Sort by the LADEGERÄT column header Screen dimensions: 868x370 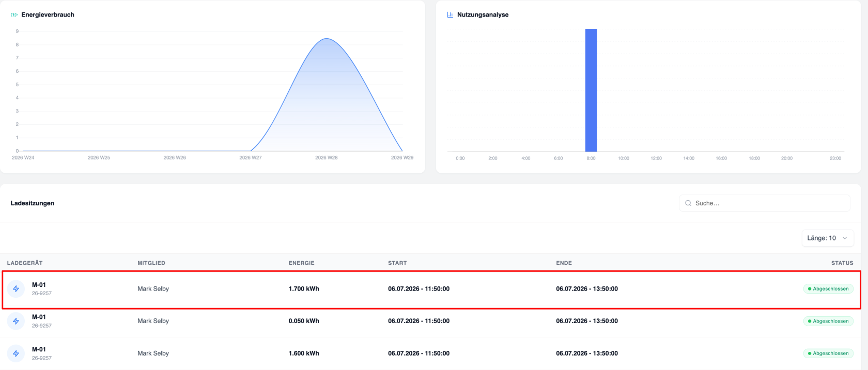(25, 263)
